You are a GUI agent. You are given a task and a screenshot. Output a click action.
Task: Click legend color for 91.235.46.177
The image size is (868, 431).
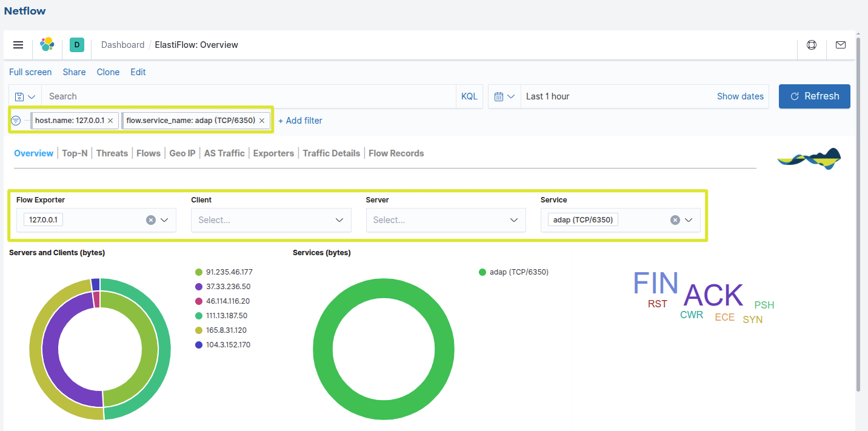click(x=198, y=272)
